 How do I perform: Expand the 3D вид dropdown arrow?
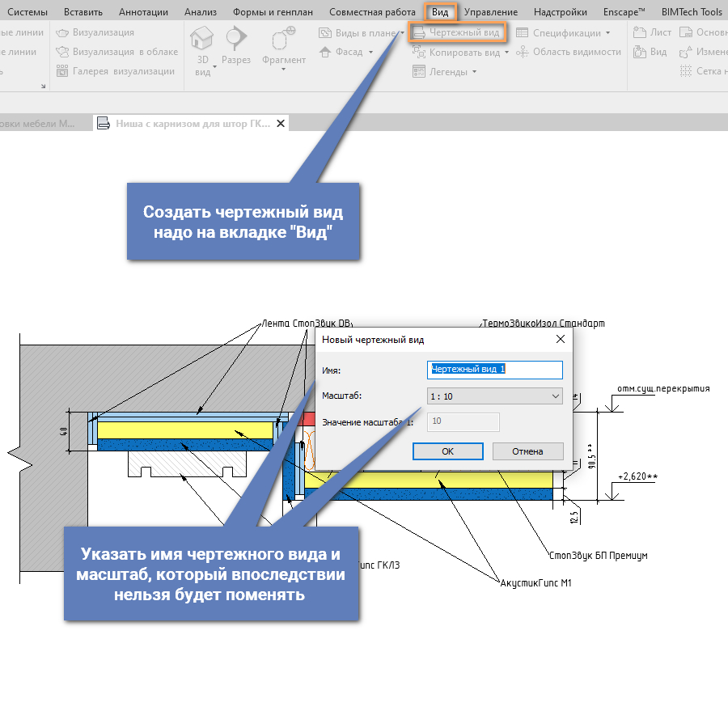[214, 67]
